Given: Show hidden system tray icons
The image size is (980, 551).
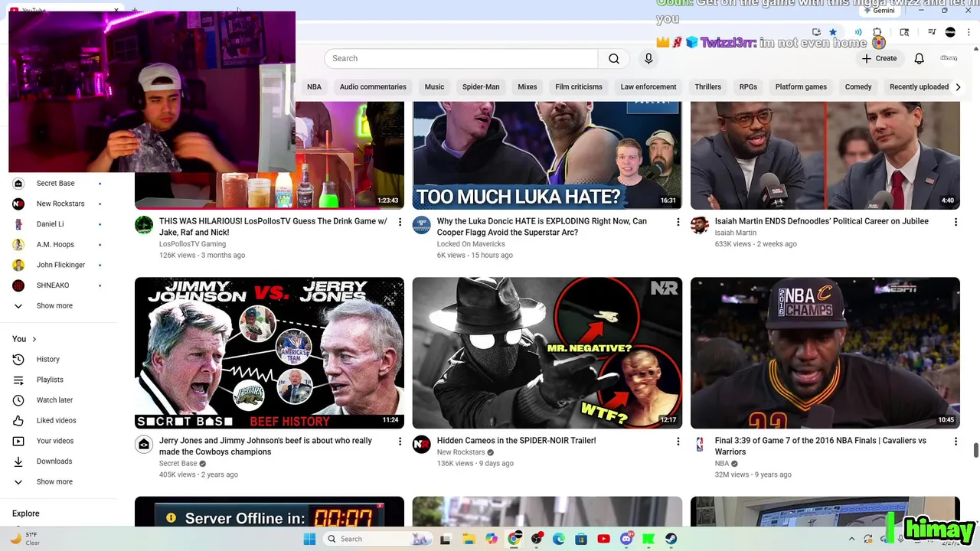Looking at the screenshot, I should [x=851, y=539].
